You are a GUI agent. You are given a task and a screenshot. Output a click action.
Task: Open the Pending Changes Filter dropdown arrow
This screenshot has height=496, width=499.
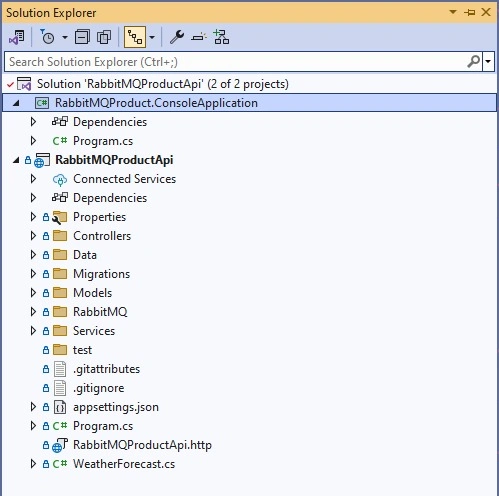[65, 37]
